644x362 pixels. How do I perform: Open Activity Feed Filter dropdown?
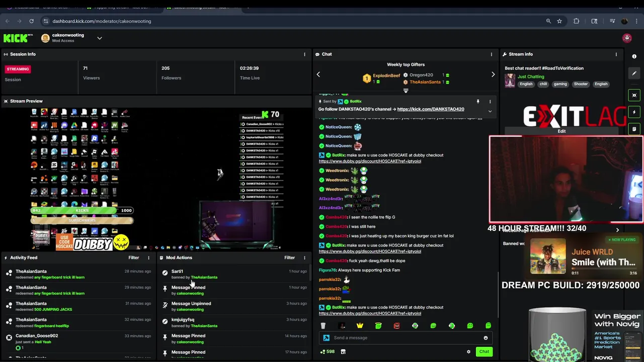133,258
